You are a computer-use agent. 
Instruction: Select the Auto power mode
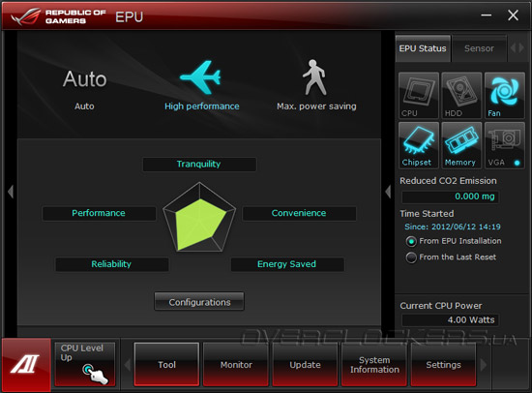[84, 88]
